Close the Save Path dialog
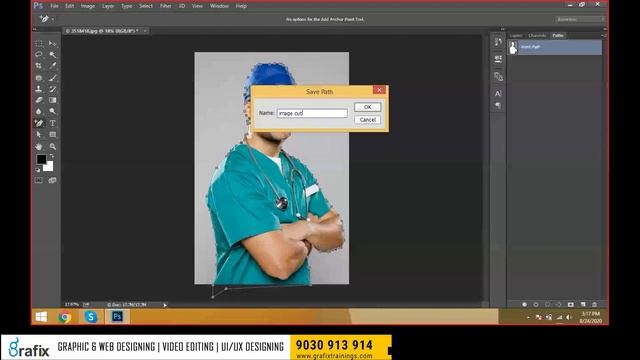The image size is (640, 360). (x=379, y=90)
